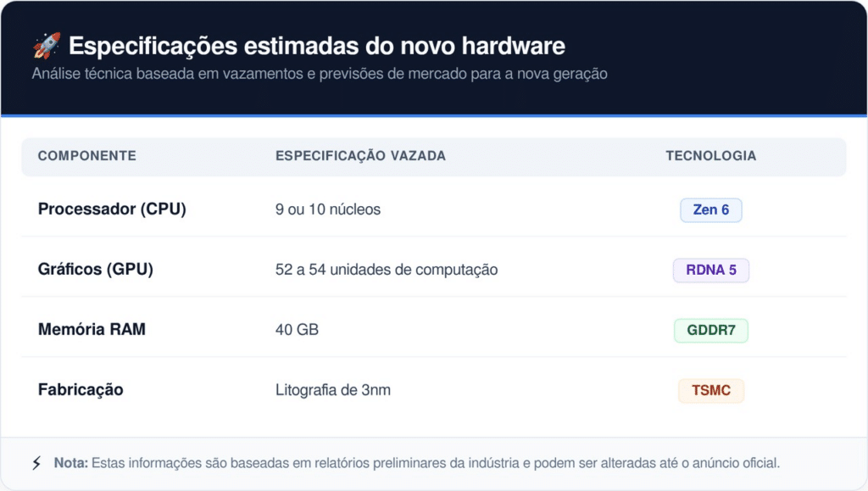This screenshot has width=868, height=491.
Task: Click the COMPONENTE column header
Action: [86, 156]
